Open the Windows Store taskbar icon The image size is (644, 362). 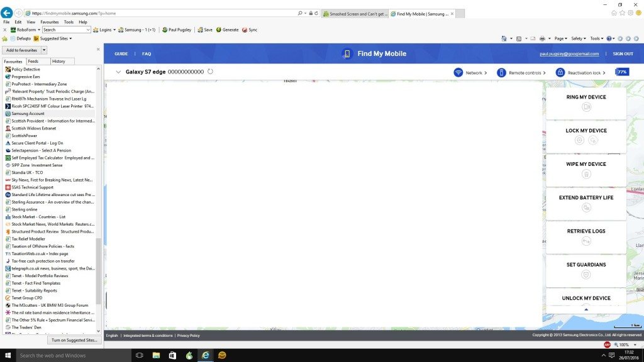click(x=172, y=355)
